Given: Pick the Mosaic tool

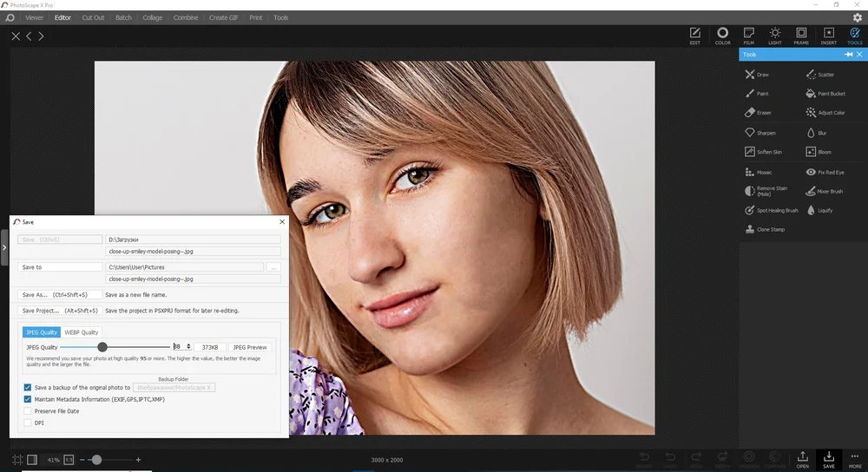Looking at the screenshot, I should (759, 172).
